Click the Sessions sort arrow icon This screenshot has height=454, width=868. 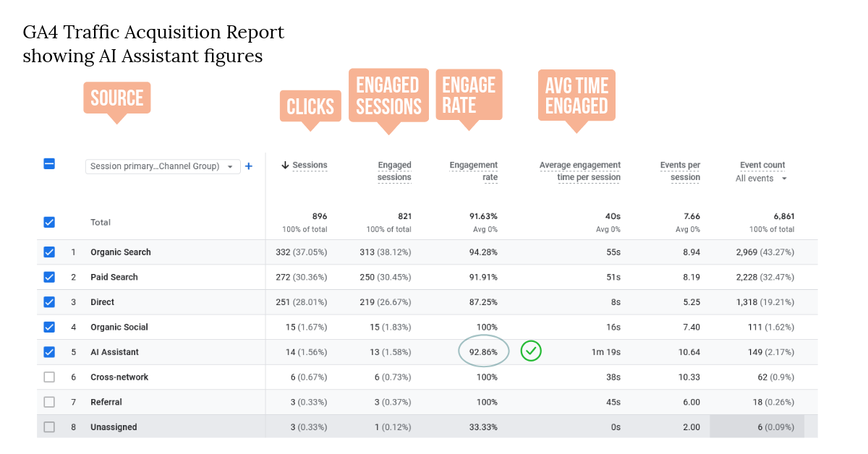tap(285, 166)
